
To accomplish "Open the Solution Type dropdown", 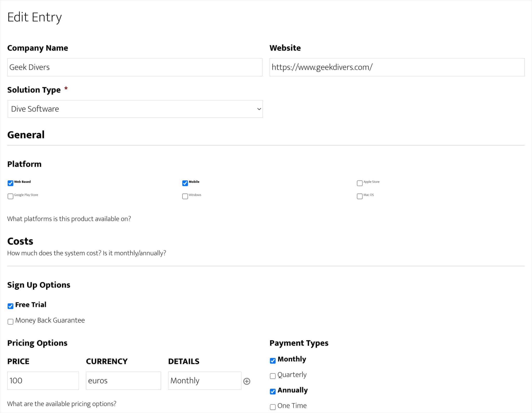I will point(135,109).
